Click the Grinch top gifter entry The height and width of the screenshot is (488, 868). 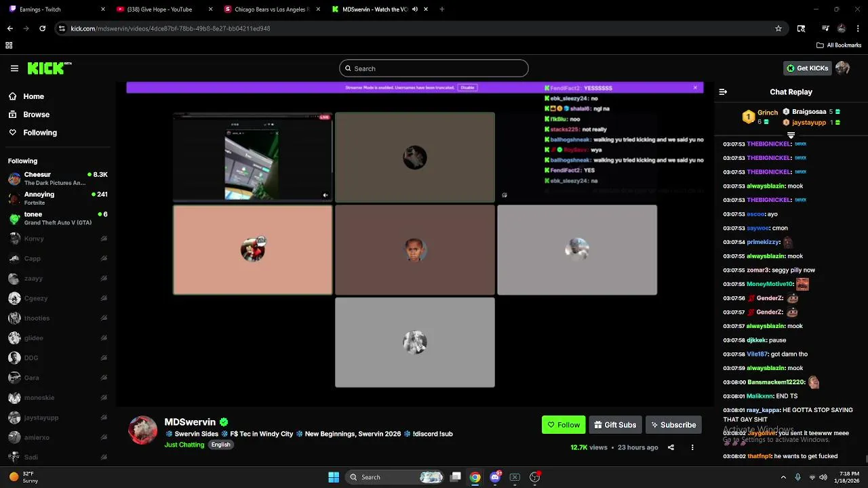(x=759, y=117)
